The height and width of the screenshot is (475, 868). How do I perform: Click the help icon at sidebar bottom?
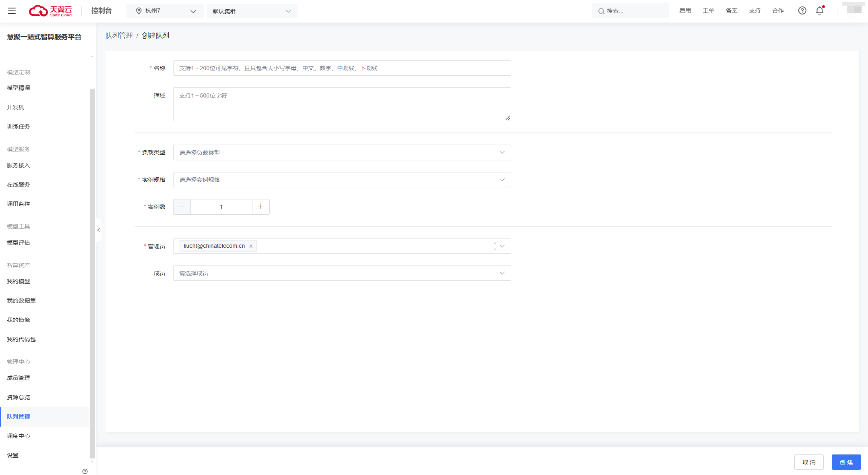coord(85,471)
